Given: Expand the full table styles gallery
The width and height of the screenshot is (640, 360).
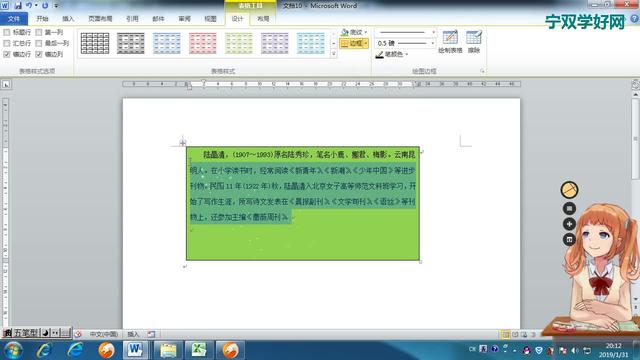Looking at the screenshot, I should coord(333,53).
